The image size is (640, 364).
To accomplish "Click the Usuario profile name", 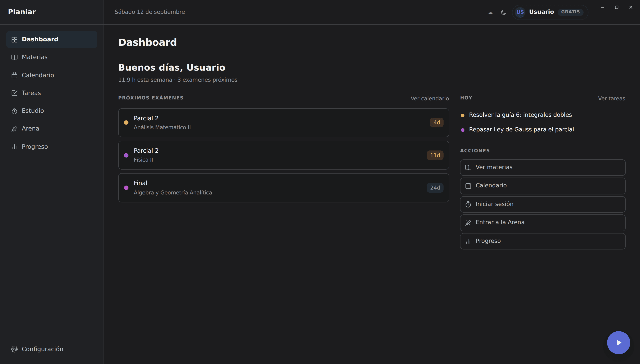I will pos(541,12).
